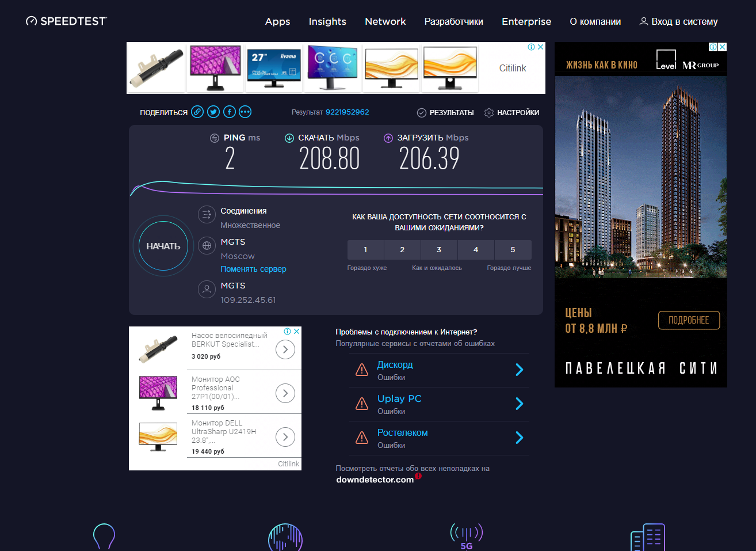Click НАСТРОЙКИ link
Viewport: 756px width, 551px height.
tap(518, 112)
